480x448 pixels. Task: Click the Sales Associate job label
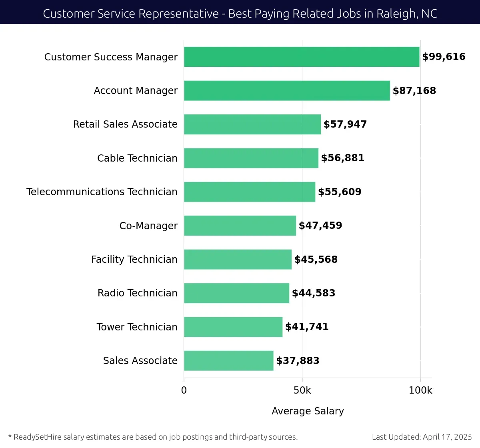click(140, 361)
